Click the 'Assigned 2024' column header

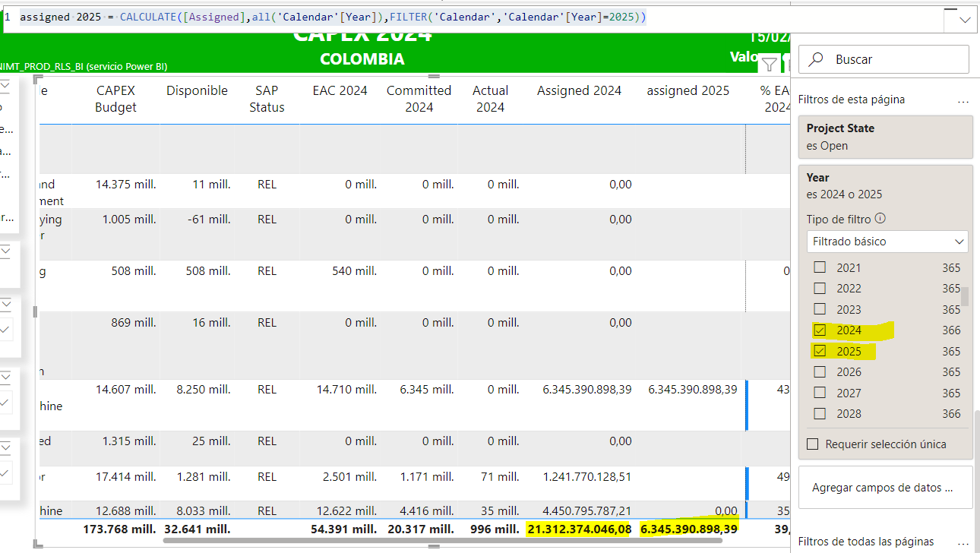tap(579, 91)
